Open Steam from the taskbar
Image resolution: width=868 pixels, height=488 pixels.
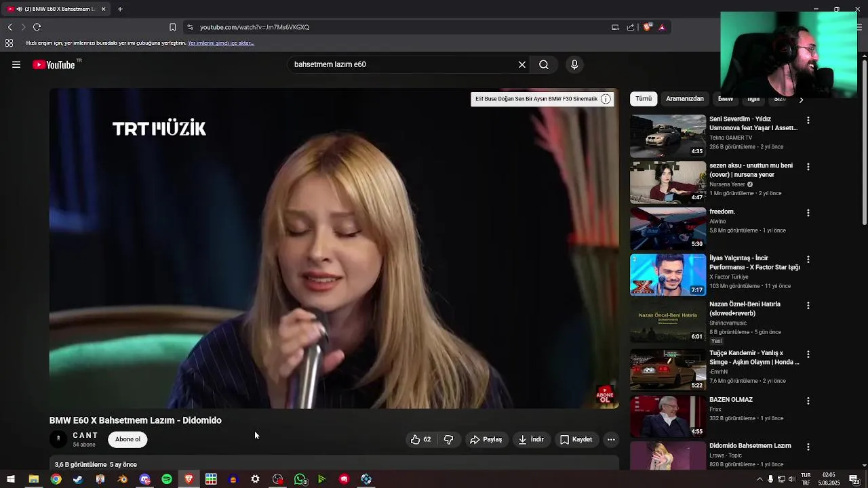(78, 479)
